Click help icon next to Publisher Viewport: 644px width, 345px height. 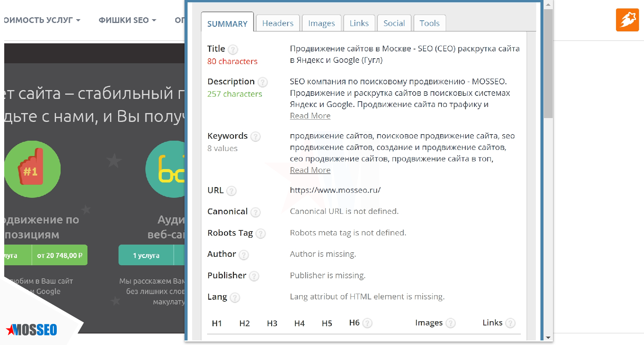coord(254,276)
